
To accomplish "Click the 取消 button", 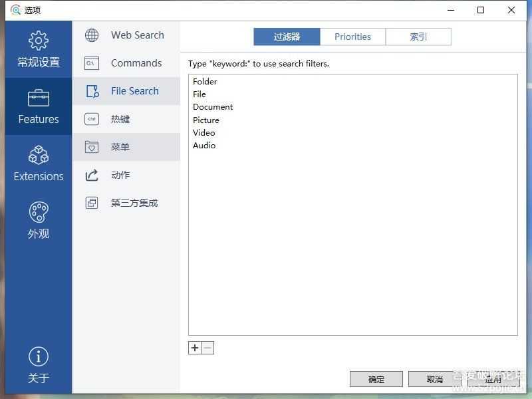I will pos(435,379).
